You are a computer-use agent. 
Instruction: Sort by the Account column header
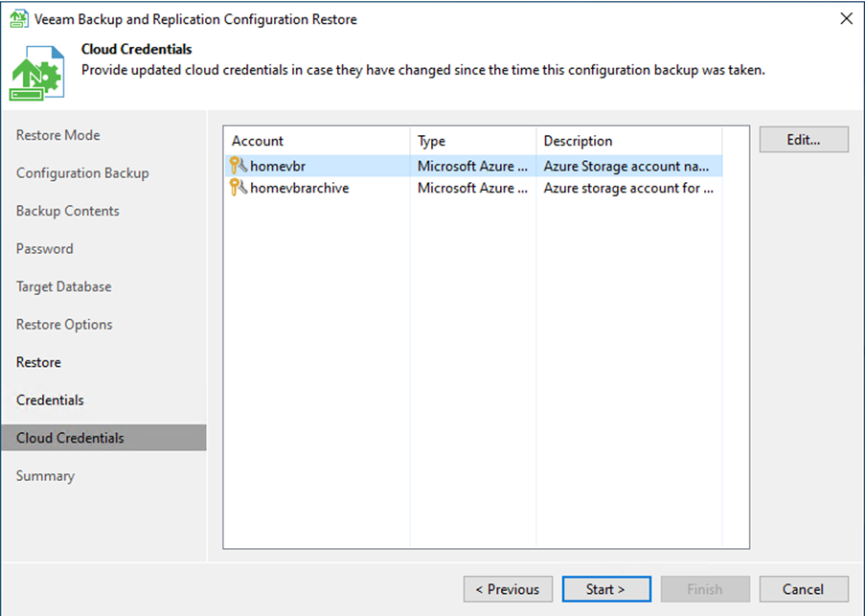coord(317,141)
